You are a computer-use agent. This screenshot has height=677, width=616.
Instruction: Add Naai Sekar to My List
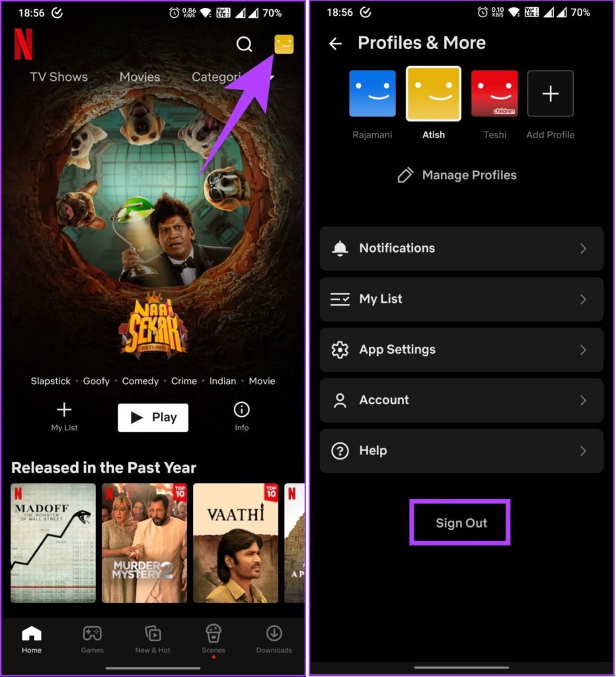click(x=64, y=417)
